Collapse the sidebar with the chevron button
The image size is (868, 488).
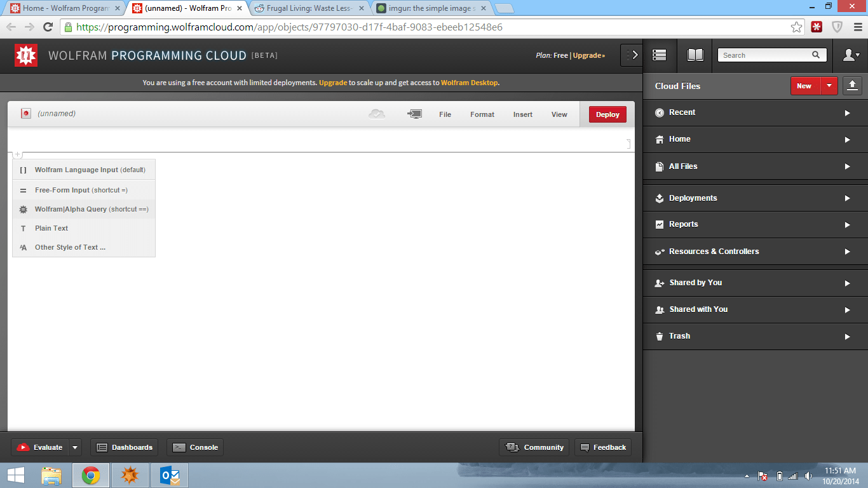click(632, 55)
